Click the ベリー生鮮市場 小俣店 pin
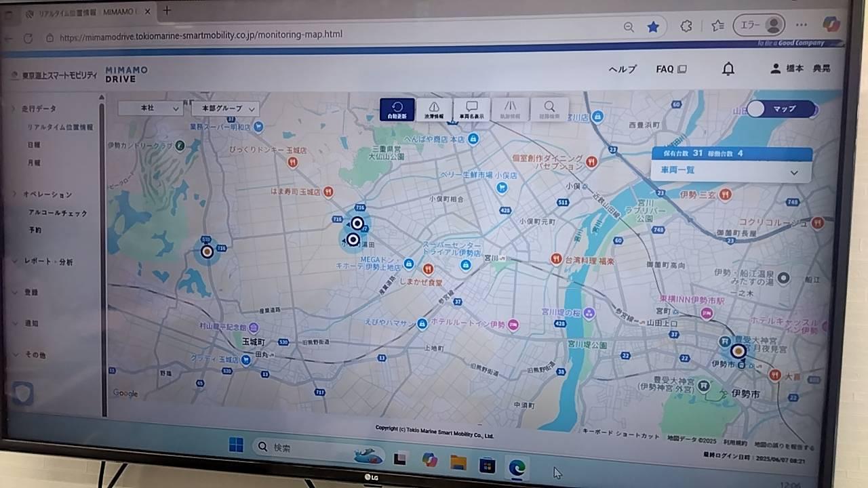Viewport: 868px width, 488px height. (x=502, y=188)
